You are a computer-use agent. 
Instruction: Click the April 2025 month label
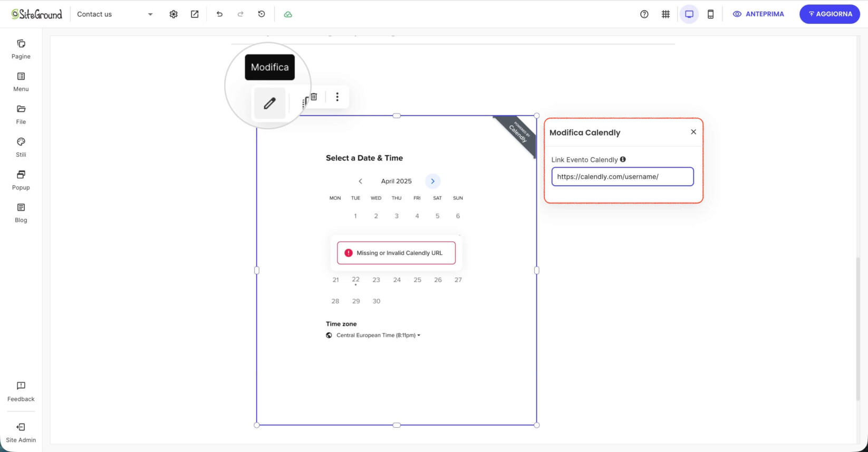tap(397, 181)
